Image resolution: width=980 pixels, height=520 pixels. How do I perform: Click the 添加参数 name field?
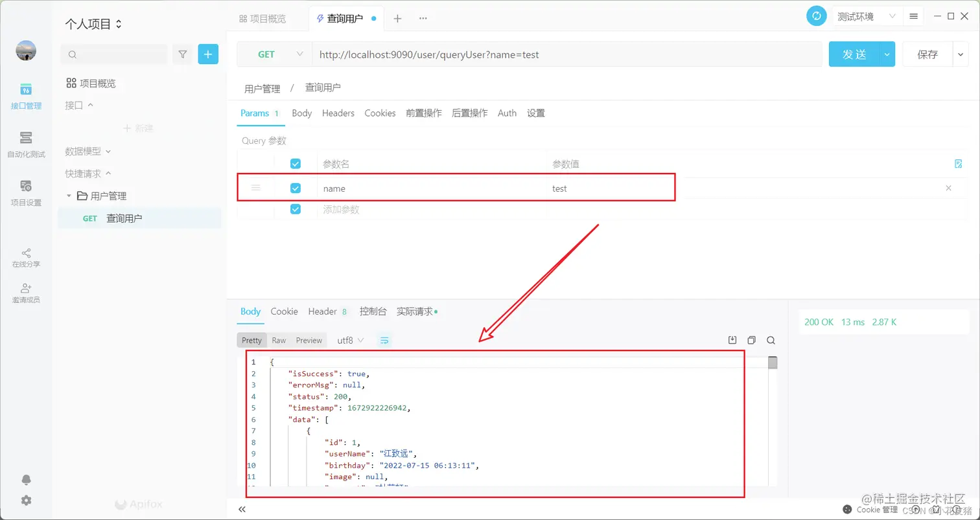point(432,209)
